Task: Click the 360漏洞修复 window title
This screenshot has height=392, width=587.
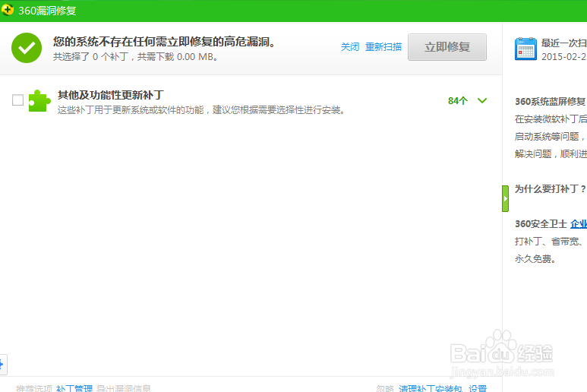Action: tap(47, 11)
